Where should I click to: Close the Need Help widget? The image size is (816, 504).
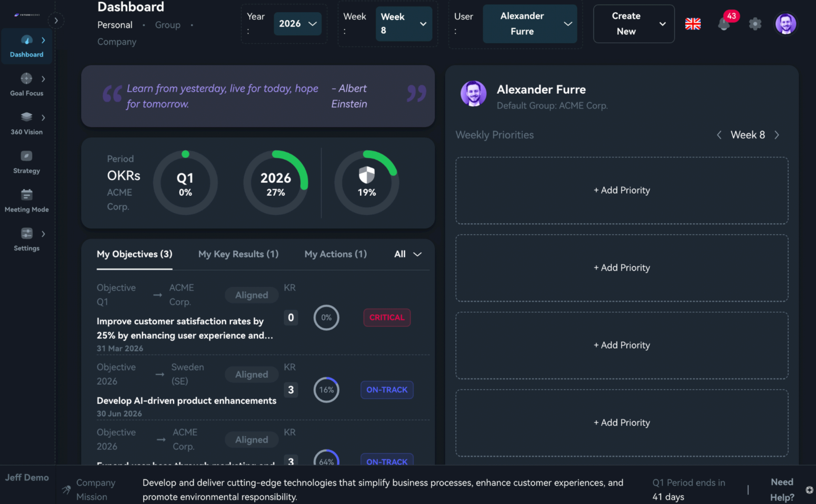(809, 490)
